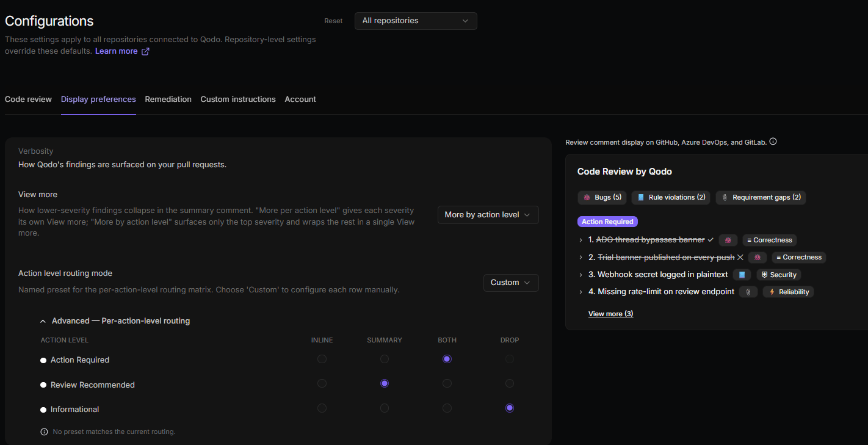Select Both for Informational
Viewport: 868px width, 445px height.
(447, 408)
